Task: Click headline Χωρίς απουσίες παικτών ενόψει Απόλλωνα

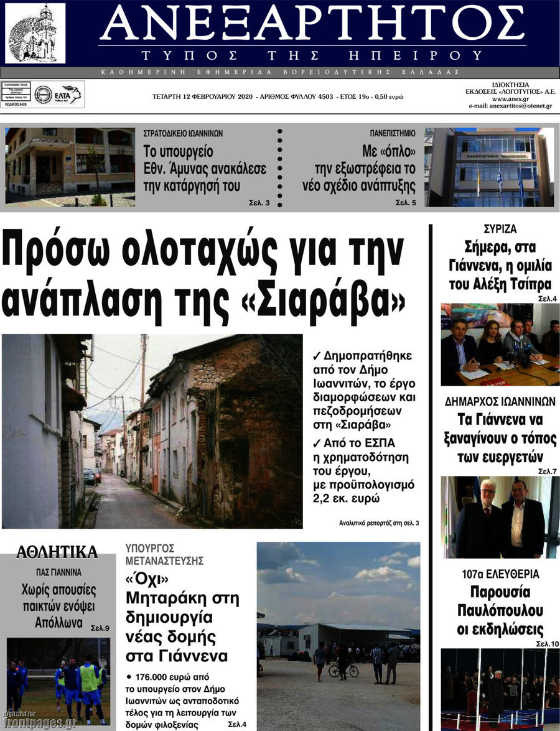Action: [58, 605]
